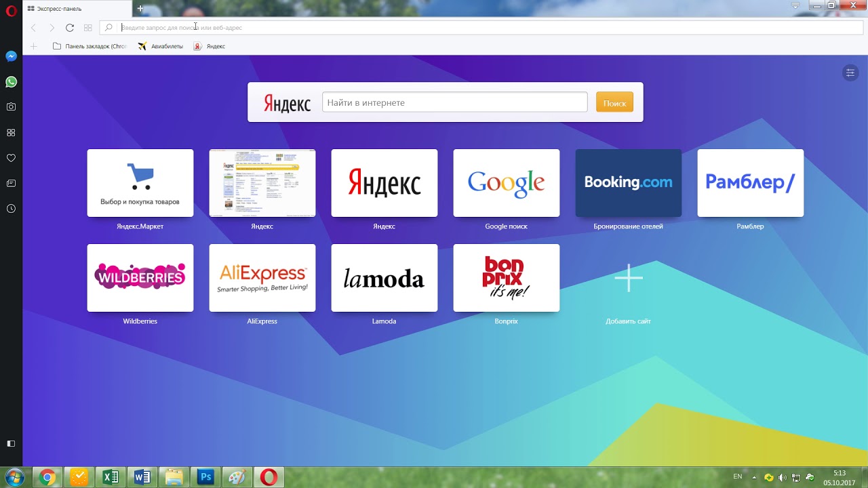Viewport: 868px width, 488px height.
Task: Reload the current page
Action: click(69, 28)
